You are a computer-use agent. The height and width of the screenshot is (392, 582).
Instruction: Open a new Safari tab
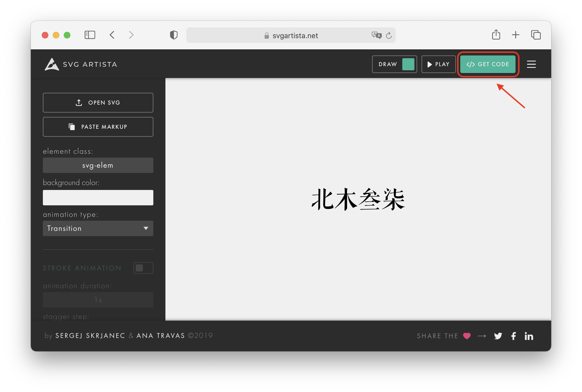point(516,35)
